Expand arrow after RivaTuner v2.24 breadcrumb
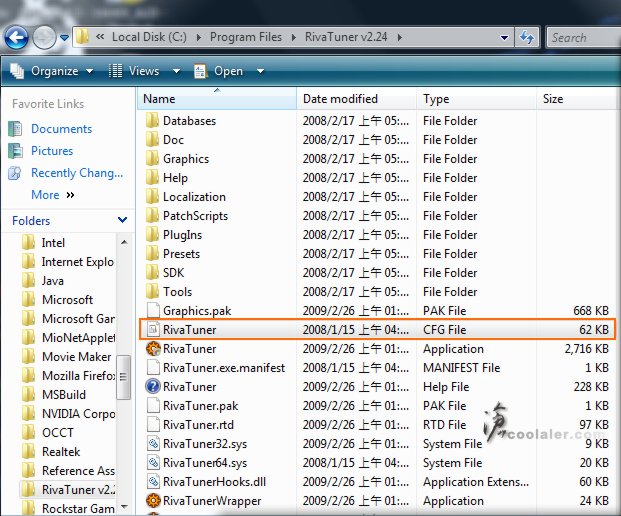Image resolution: width=621 pixels, height=516 pixels. click(x=399, y=37)
